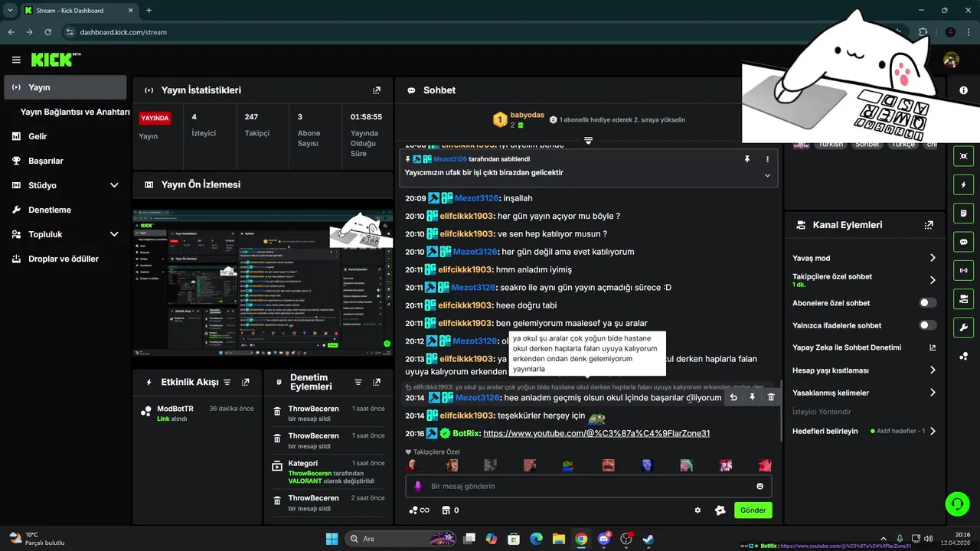
Task: Click babyodas in the gift leaderboard
Action: click(528, 115)
